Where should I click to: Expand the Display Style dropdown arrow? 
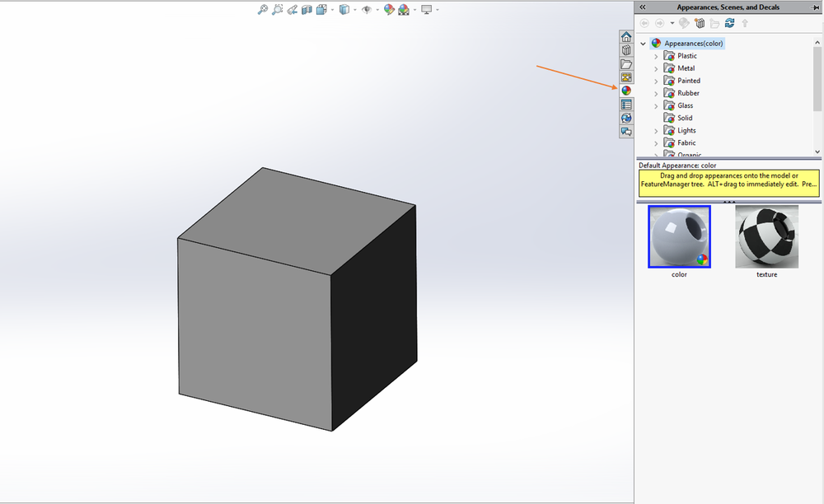354,10
